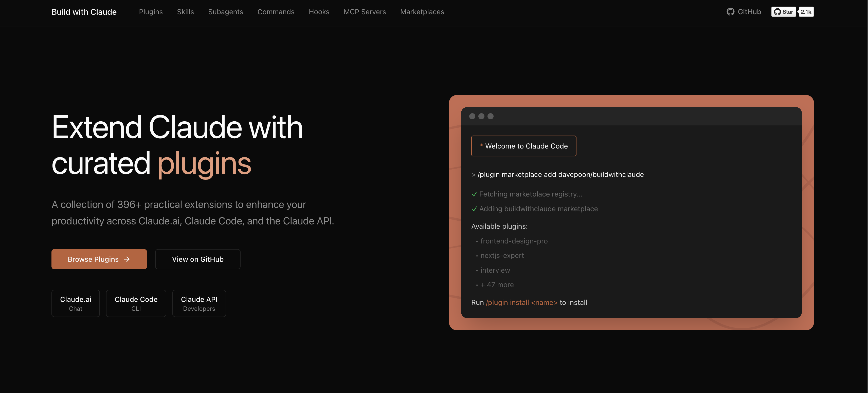Viewport: 868px width, 393px height.
Task: Click the green traffic light dot on terminal
Action: pos(491,116)
